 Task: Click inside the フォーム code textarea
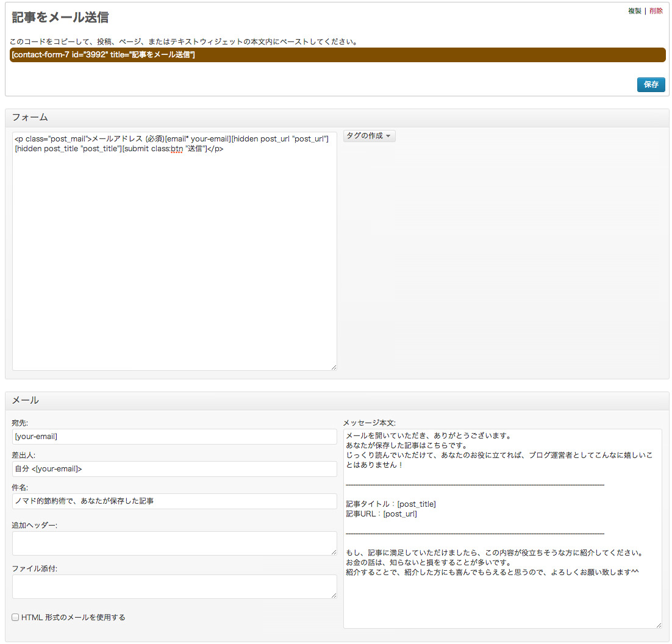pyautogui.click(x=174, y=256)
